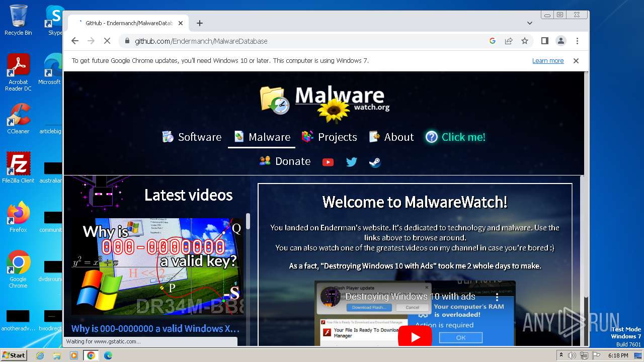The height and width of the screenshot is (362, 644).
Task: Click the Google search icon in the address bar
Action: [493, 41]
